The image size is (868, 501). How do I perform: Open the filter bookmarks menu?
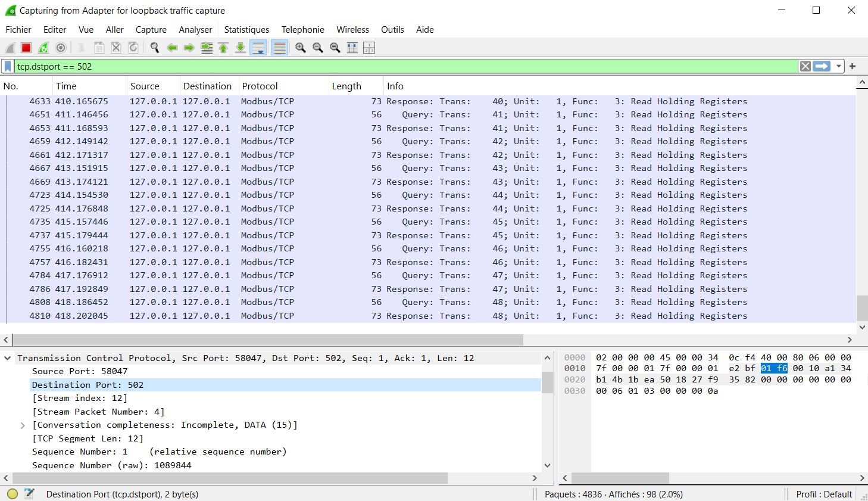pos(7,66)
